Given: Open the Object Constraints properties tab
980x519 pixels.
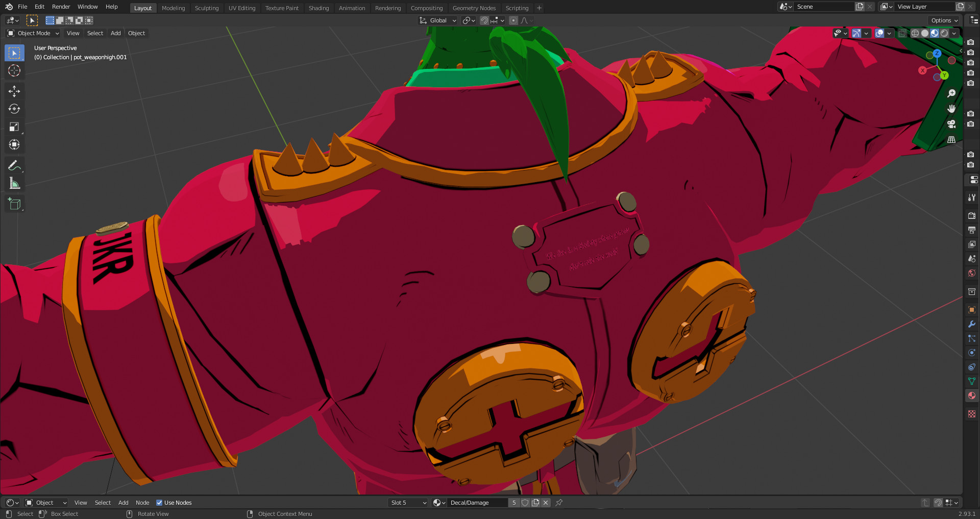Looking at the screenshot, I should [x=972, y=367].
